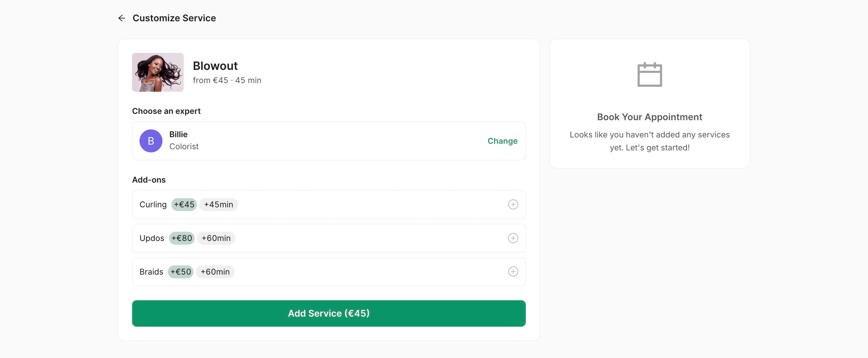Screen dimensions: 868x358
Task: Click the +45min duration chip for Curling
Action: click(x=218, y=204)
